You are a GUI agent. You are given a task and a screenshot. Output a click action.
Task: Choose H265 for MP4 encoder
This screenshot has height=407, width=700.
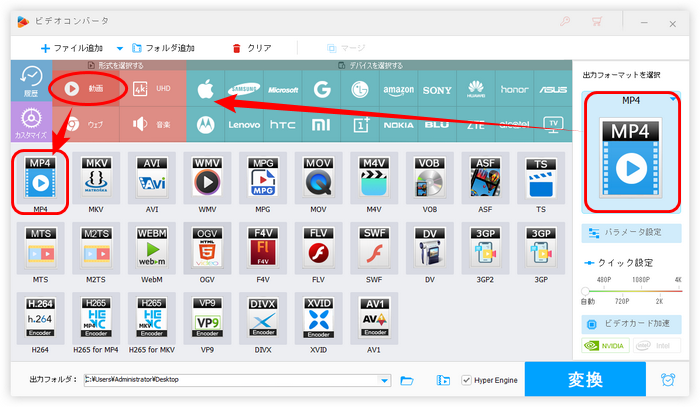pyautogui.click(x=96, y=318)
